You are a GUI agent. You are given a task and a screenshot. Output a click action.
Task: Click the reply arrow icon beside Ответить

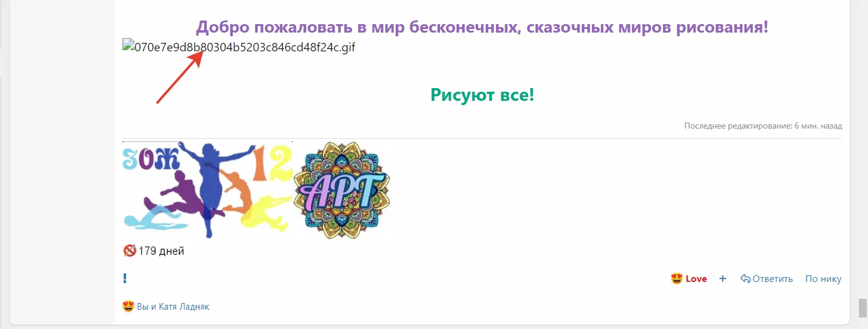(x=745, y=279)
